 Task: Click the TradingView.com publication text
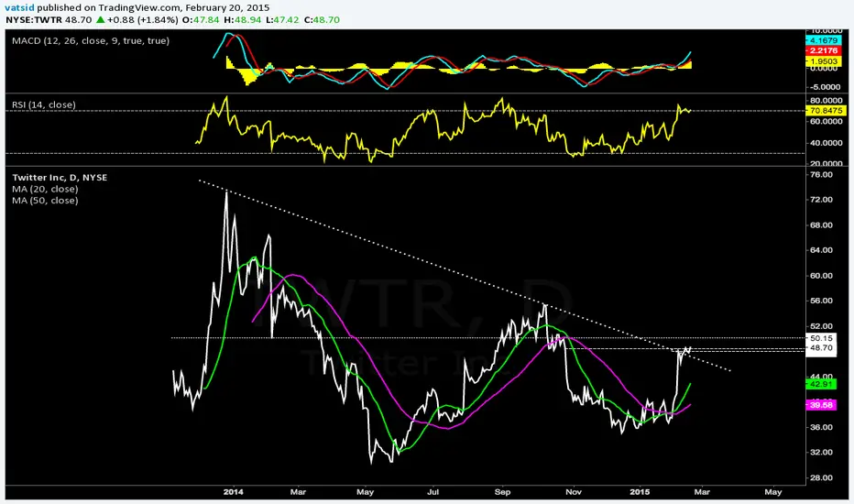coord(139,8)
